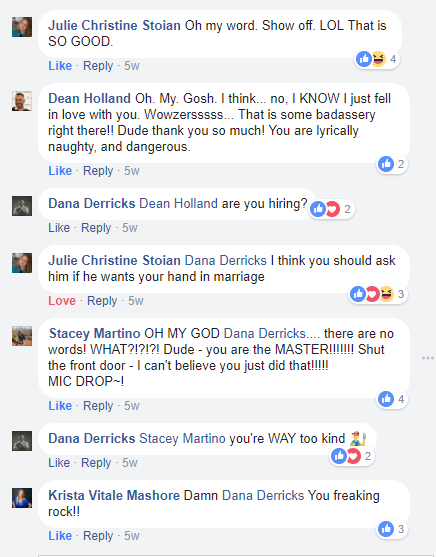
Task: Click thumbs-up reaction count on Dean Holland's comment
Action: (392, 164)
